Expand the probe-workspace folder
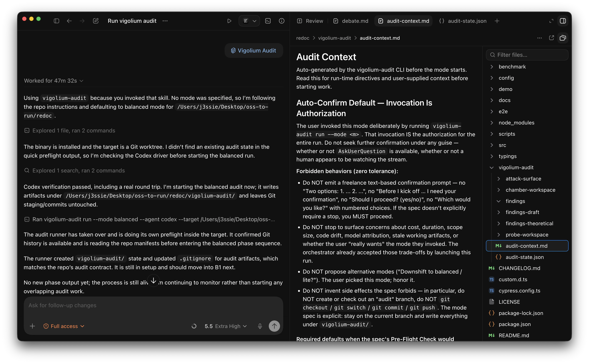 click(x=527, y=235)
